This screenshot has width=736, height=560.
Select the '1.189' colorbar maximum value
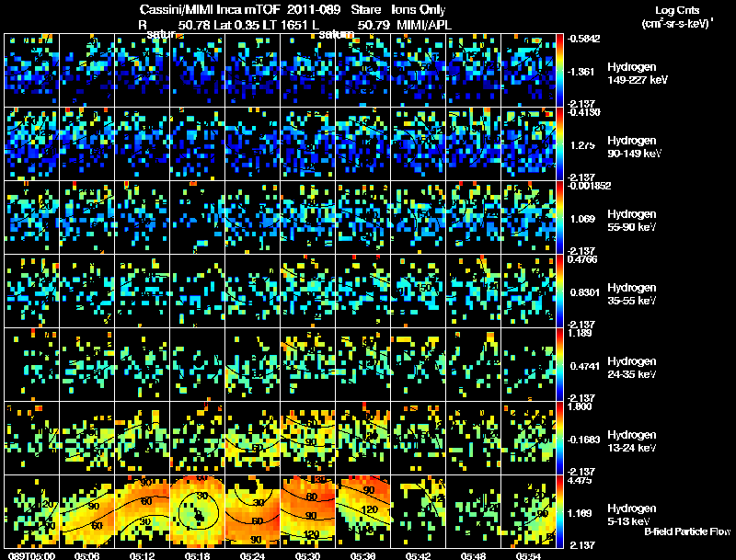[580, 333]
